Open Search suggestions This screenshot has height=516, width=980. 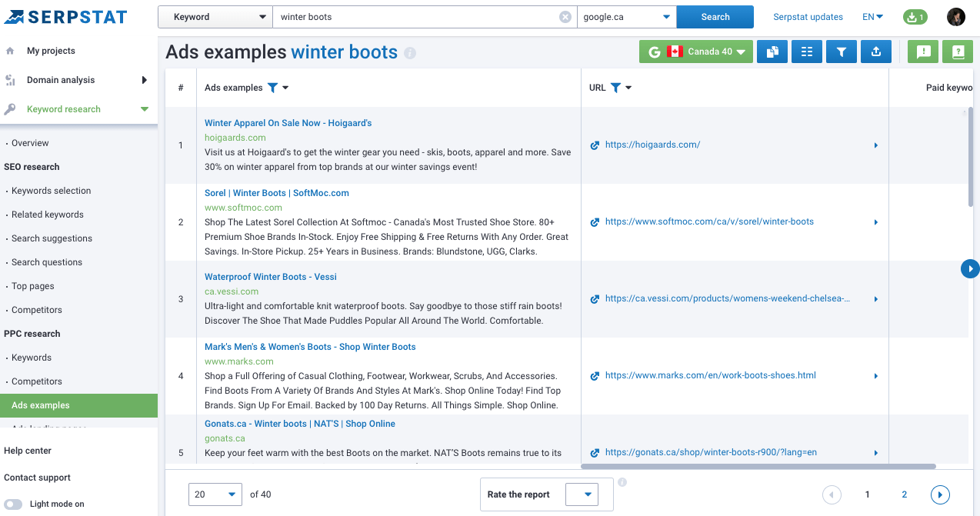(52, 238)
